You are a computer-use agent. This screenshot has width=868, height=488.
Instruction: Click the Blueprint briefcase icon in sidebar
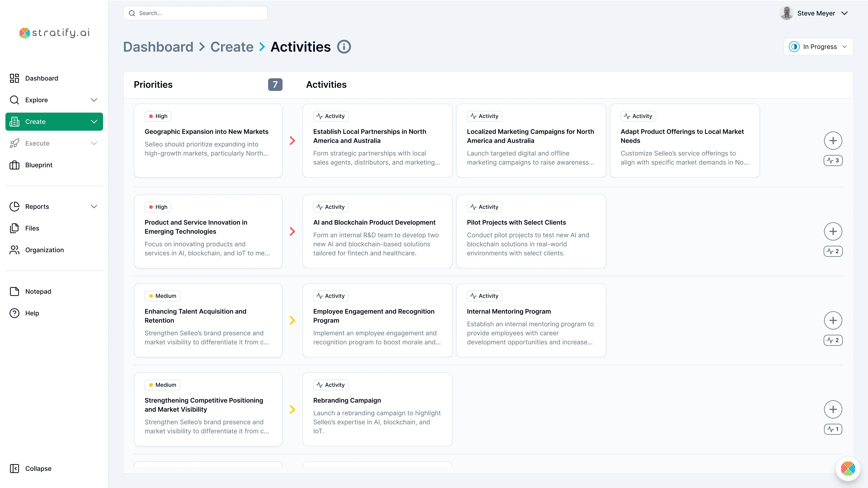point(14,165)
